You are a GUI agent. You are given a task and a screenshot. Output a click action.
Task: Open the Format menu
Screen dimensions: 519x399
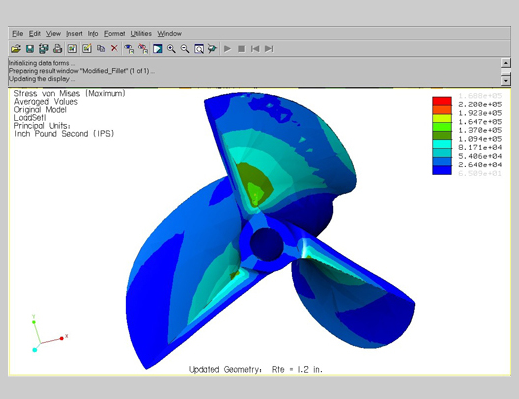[x=114, y=33]
